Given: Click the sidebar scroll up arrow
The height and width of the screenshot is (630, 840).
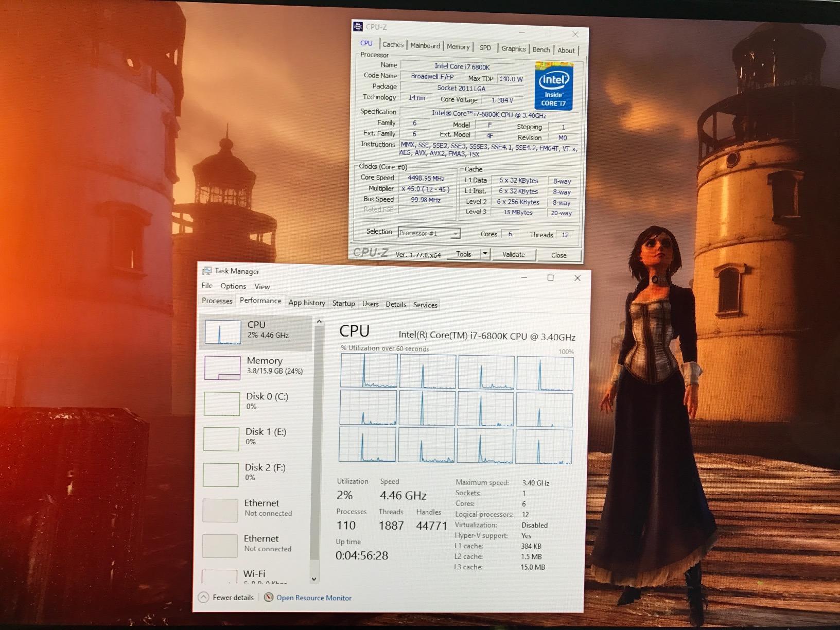Looking at the screenshot, I should coord(319,322).
